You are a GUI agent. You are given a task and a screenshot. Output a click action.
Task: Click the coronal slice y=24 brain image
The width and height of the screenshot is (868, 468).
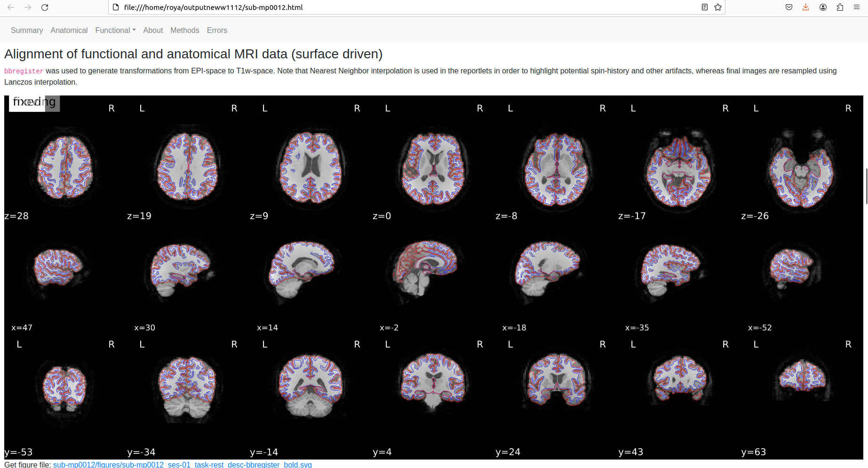557,380
